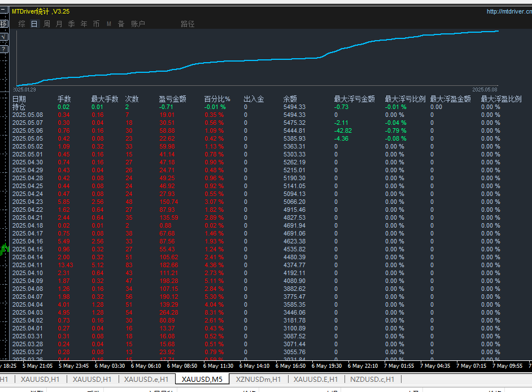Switch to the '周' weekly statistics view
Image resolution: width=532 pixels, height=392 pixels.
coord(47,24)
